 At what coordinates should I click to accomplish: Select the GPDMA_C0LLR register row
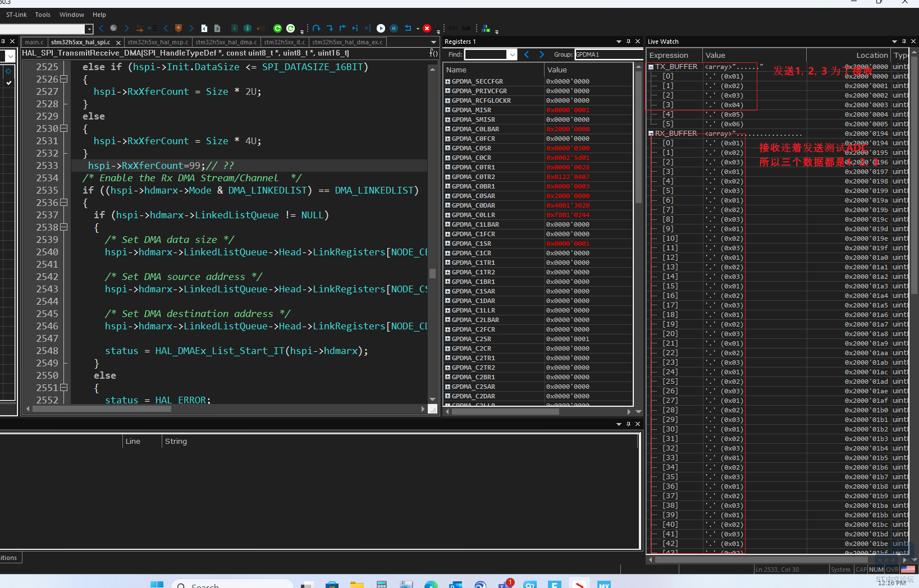pyautogui.click(x=539, y=215)
